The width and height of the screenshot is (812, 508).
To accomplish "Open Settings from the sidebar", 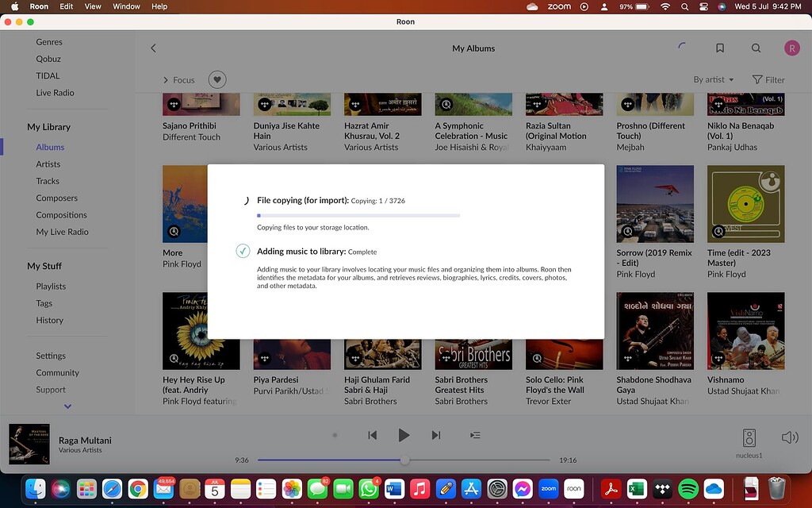I will [x=51, y=356].
